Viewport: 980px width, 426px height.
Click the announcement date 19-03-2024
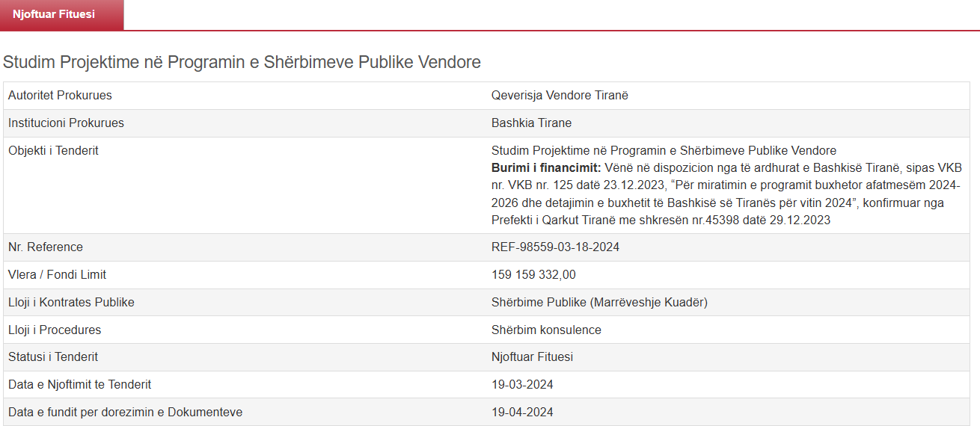pos(522,385)
